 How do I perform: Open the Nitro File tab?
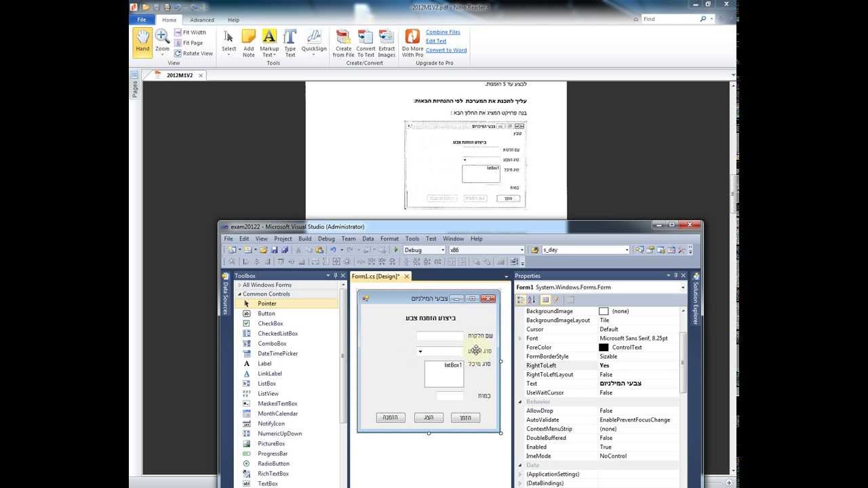(142, 20)
